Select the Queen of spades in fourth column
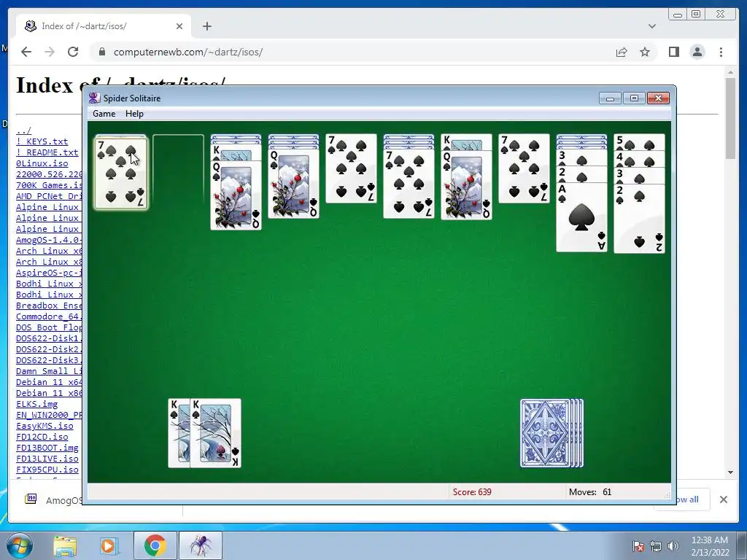This screenshot has height=560, width=747. (293, 184)
